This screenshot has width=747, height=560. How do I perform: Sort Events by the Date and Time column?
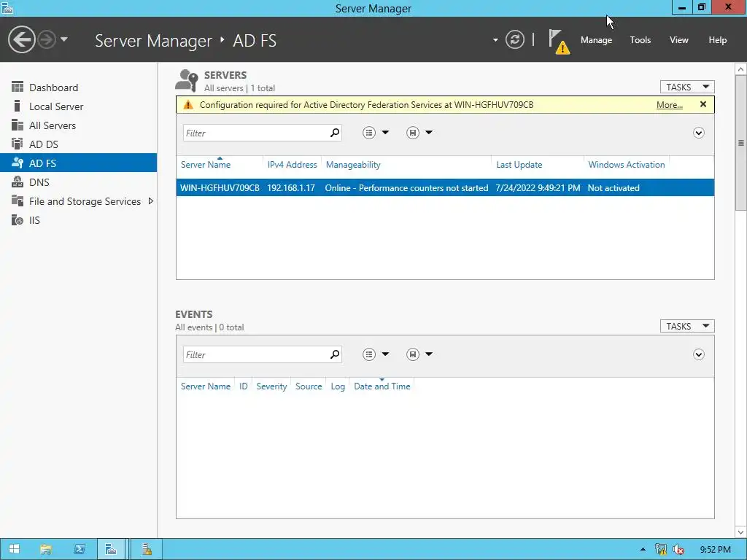pyautogui.click(x=382, y=386)
